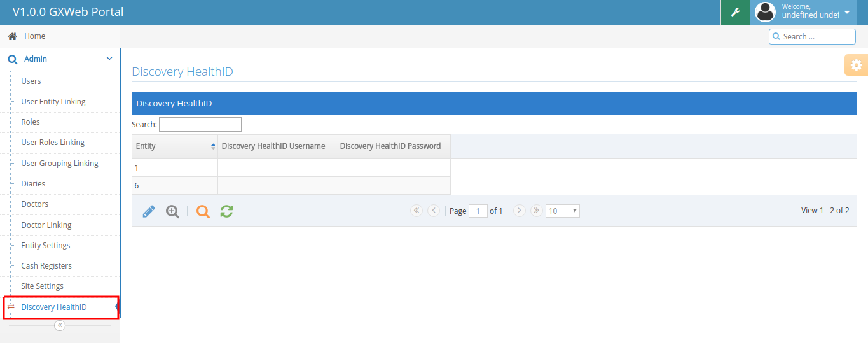
Task: Go to previous page pager button
Action: (434, 211)
